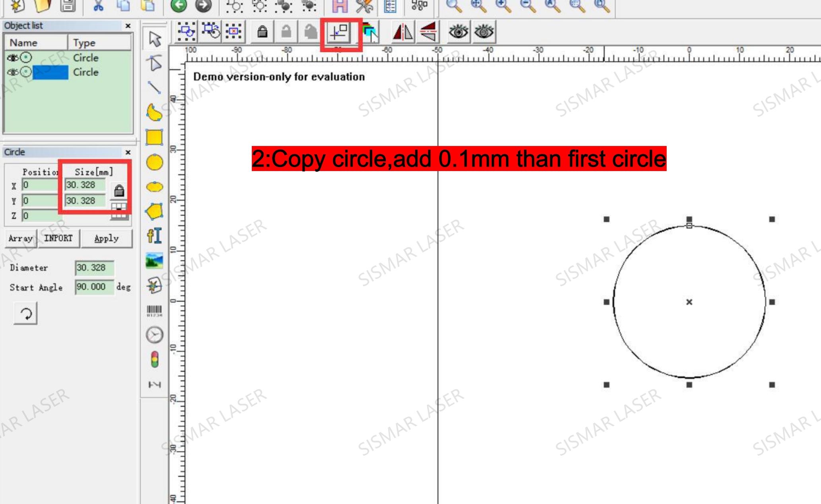
Task: Click the mirror horizontal icon
Action: [403, 32]
